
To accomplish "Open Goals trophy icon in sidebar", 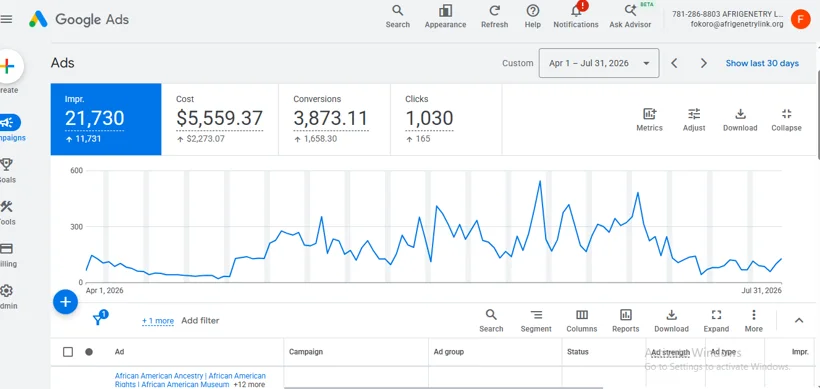I will [x=7, y=170].
